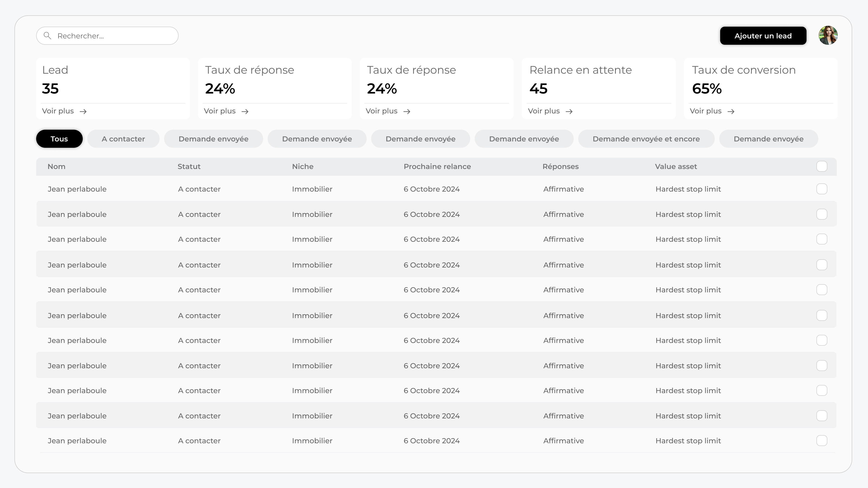This screenshot has width=868, height=488.
Task: Select the Tous filter tab
Action: point(59,139)
